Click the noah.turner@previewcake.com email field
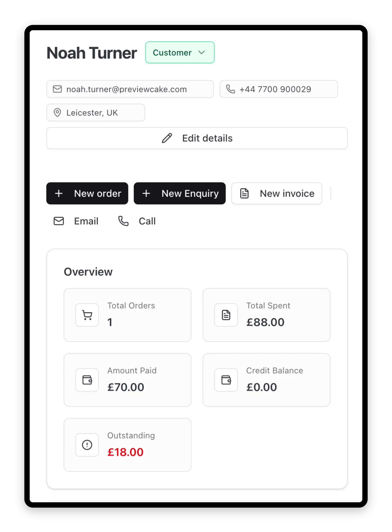Viewport: 392px width, 532px height. (x=130, y=89)
